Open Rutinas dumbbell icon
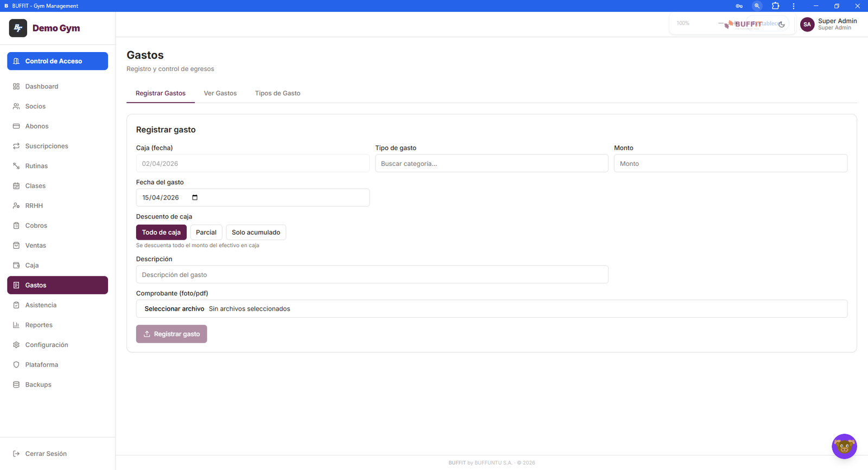The width and height of the screenshot is (868, 470). click(16, 166)
